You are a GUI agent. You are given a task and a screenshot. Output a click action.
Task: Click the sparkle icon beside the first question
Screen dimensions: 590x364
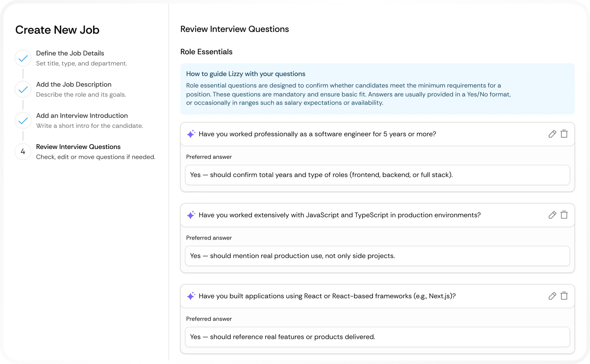[x=192, y=134]
